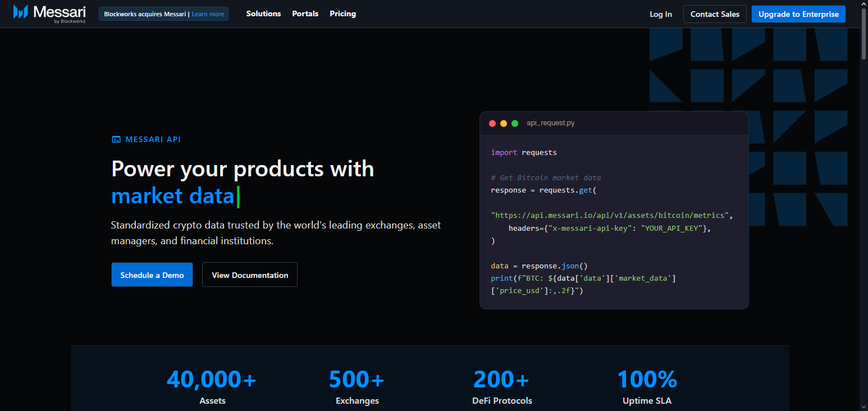The width and height of the screenshot is (868, 411).
Task: Click the Log In link
Action: click(x=661, y=14)
